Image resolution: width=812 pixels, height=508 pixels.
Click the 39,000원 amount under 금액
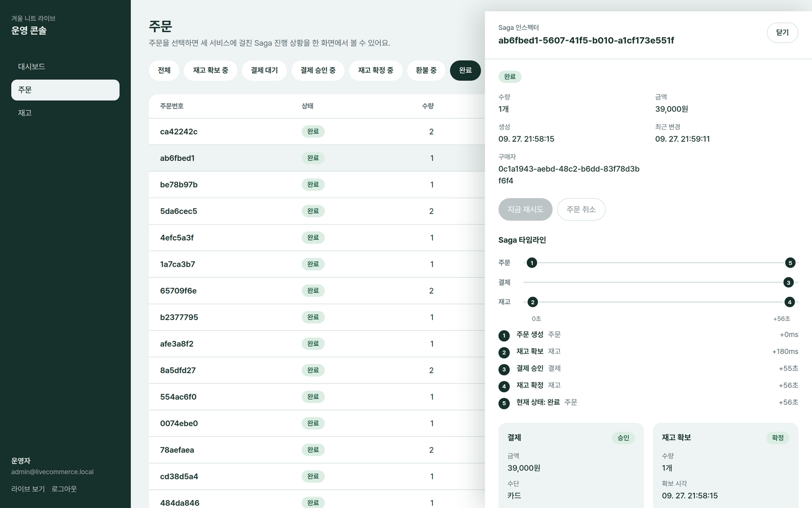[671, 109]
